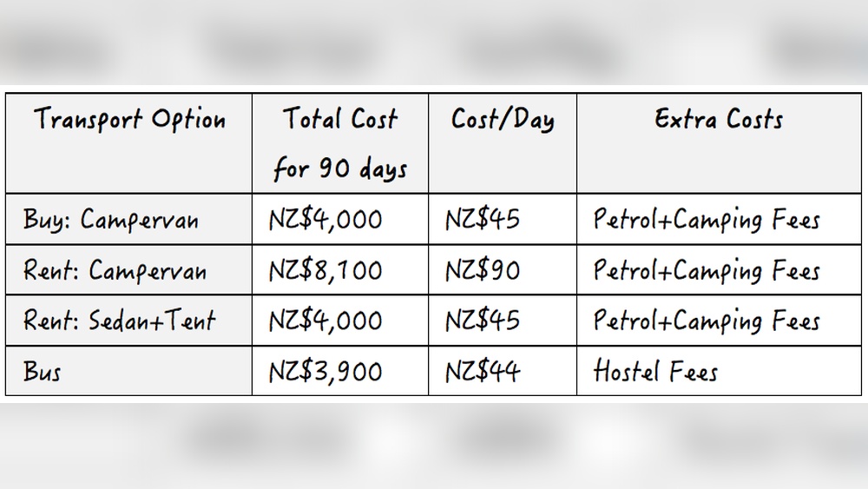Click the Transport Option header cell
The width and height of the screenshot is (868, 489).
point(128,143)
